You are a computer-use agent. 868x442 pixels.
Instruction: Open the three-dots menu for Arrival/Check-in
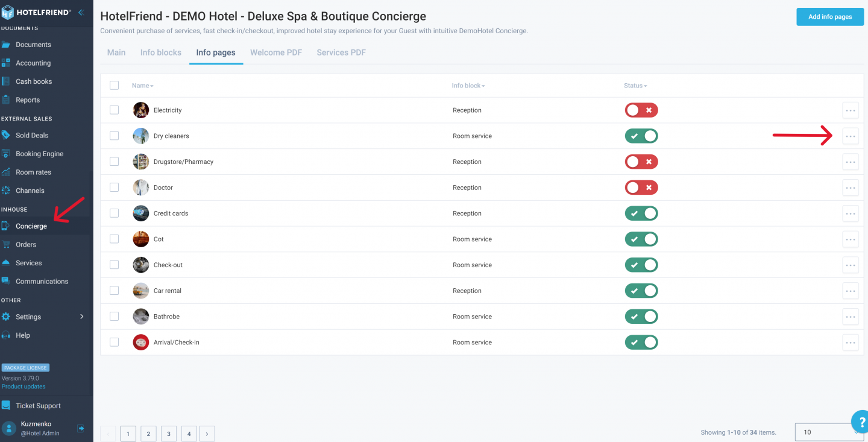pos(851,343)
